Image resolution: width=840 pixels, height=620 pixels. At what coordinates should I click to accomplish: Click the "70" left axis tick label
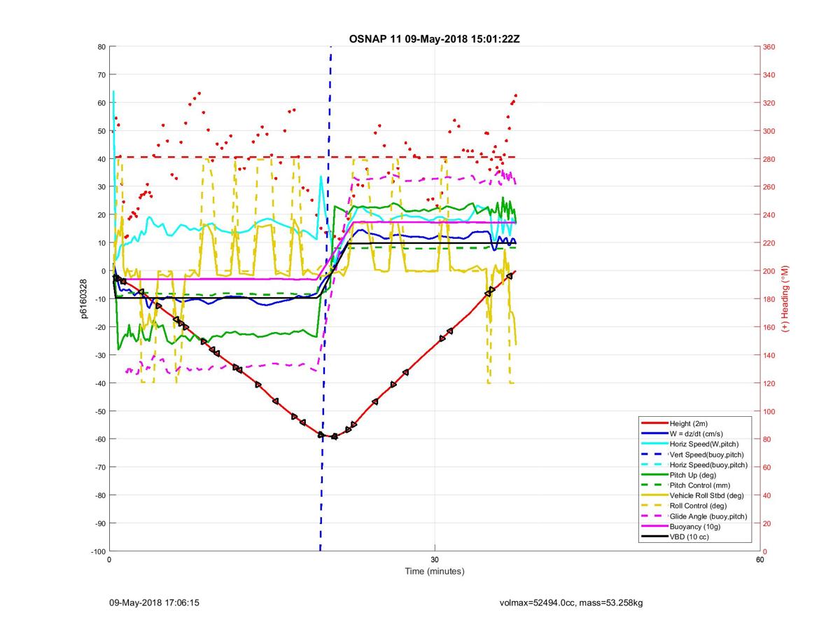(x=101, y=75)
